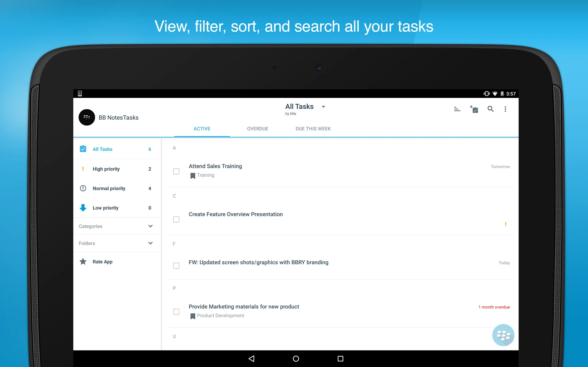Open the sort options icon in the toolbar

tap(458, 109)
